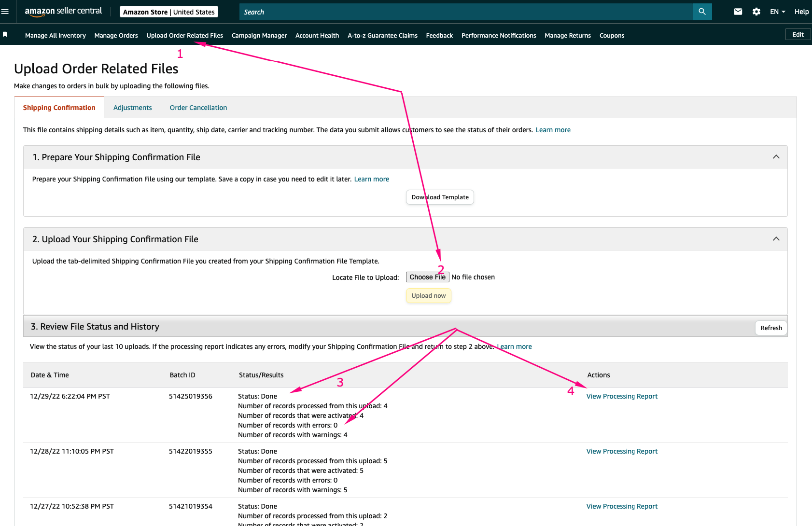This screenshot has width=812, height=526.
Task: Click date 12/27/22 10:52:38 PM PST
Action: coord(72,506)
